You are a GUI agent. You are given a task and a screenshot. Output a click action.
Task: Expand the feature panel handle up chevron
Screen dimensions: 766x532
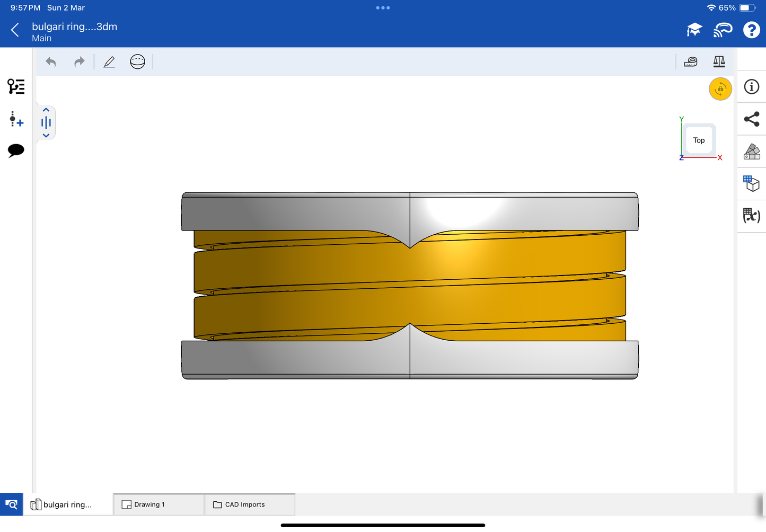pos(46,110)
